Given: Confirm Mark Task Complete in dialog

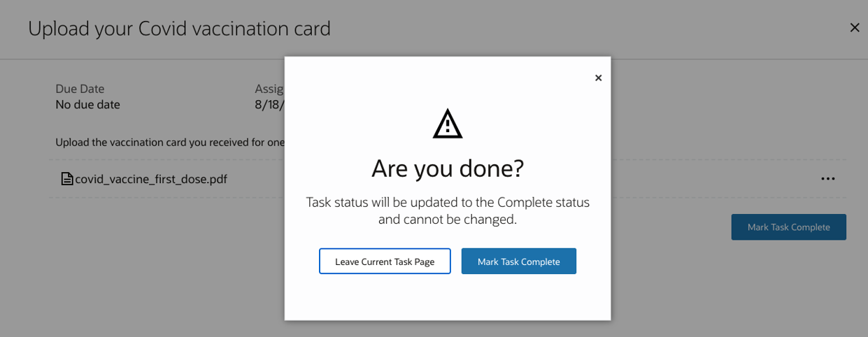Looking at the screenshot, I should (x=518, y=261).
